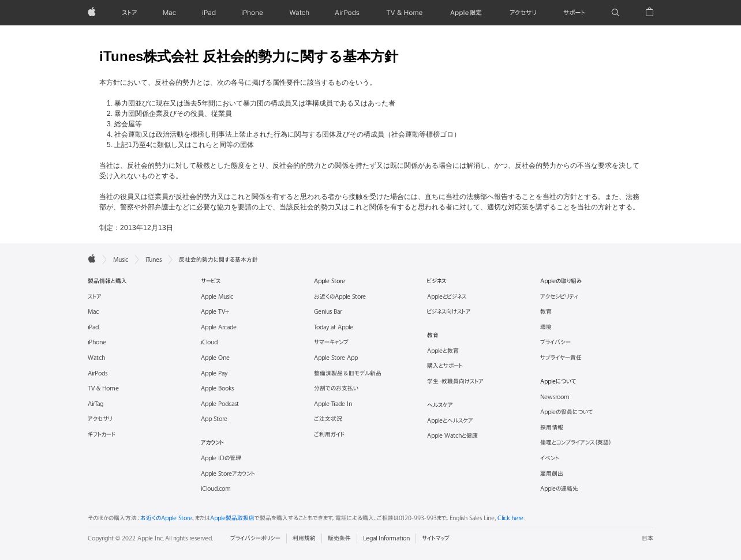741x560 pixels.
Task: Click the Apple logo in the top navigation
Action: click(92, 12)
